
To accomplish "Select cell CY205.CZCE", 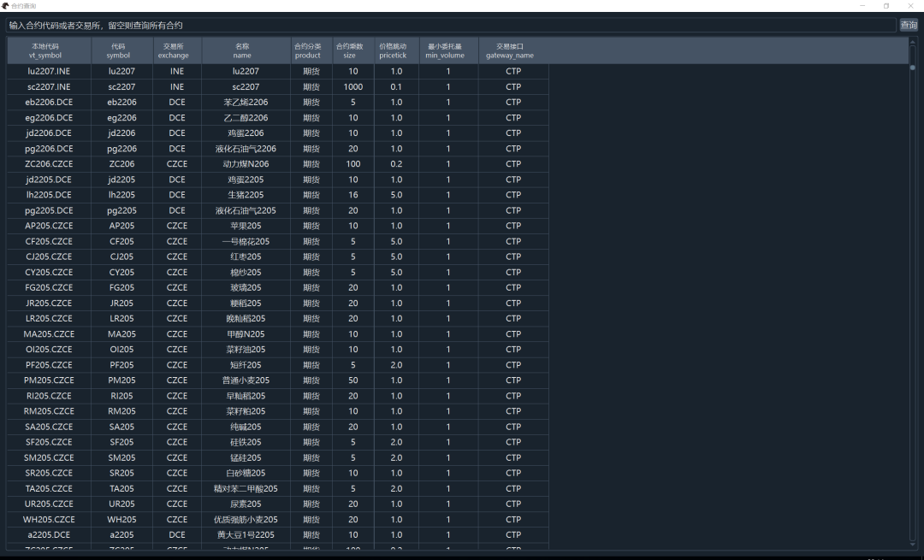I will click(x=49, y=272).
